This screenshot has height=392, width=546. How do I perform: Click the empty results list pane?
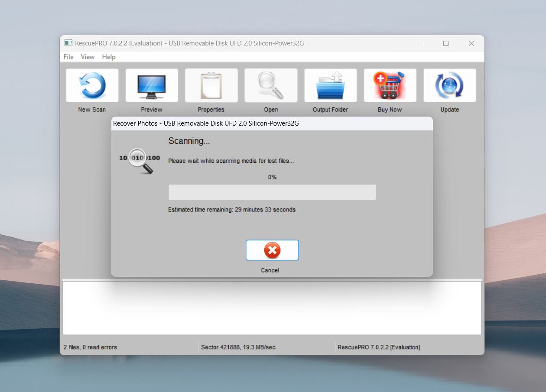pos(272,308)
